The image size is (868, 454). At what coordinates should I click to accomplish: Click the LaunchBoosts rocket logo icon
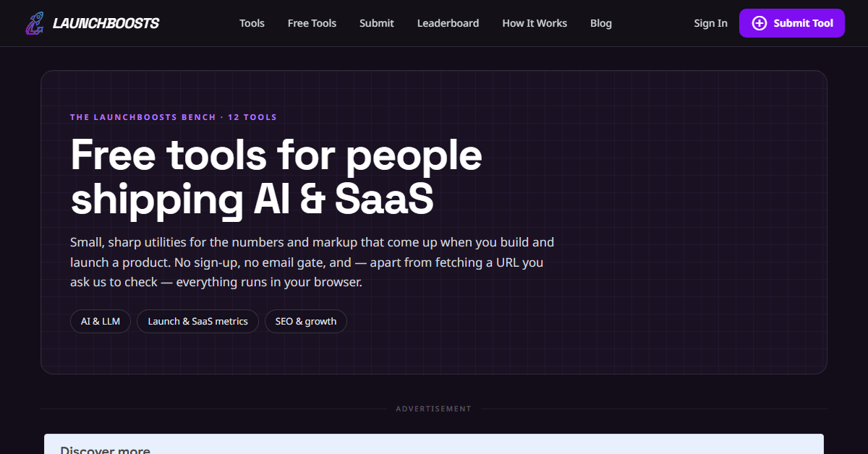pos(34,23)
